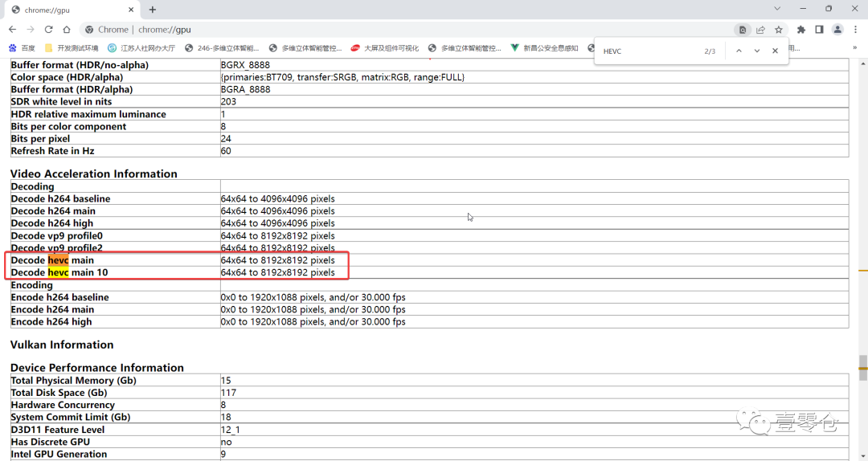
Task: Expand the tab search chevron
Action: 777,9
